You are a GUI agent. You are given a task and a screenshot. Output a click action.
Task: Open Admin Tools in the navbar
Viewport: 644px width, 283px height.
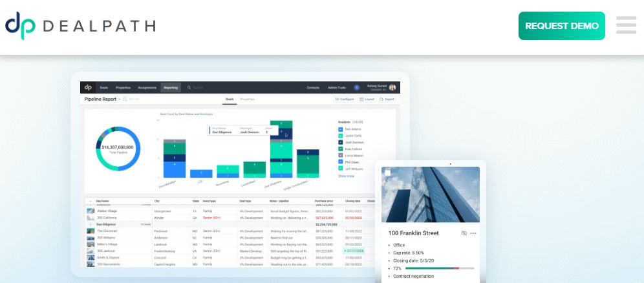[x=336, y=88]
